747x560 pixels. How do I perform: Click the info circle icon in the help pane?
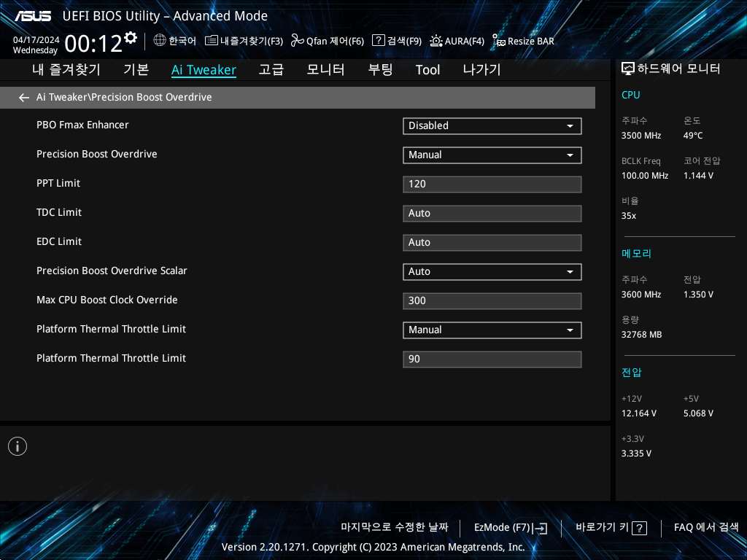click(18, 446)
